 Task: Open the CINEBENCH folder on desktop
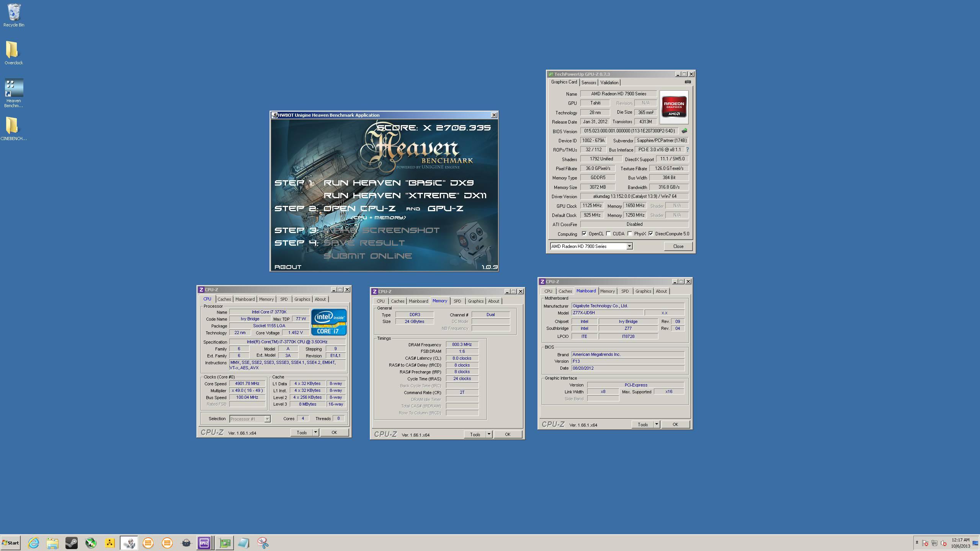point(13,129)
